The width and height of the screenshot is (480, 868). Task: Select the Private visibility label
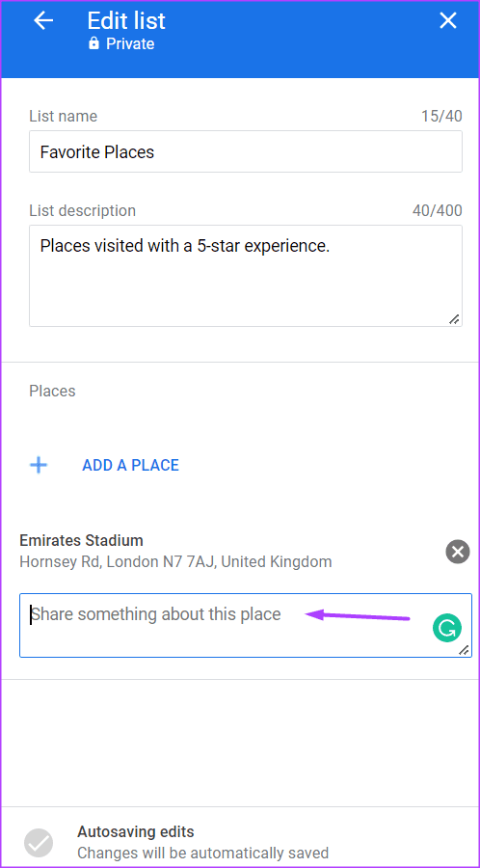tap(130, 43)
